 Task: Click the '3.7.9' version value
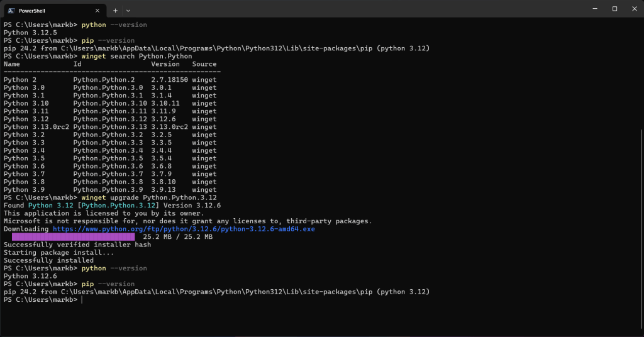pos(161,174)
